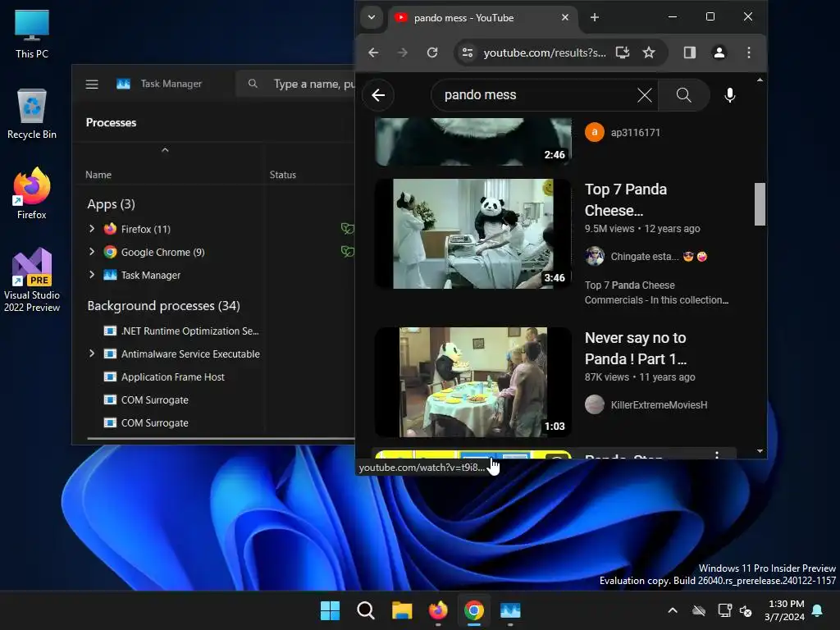Select the .NET Runtime Optimization process
This screenshot has width=840, height=630.
click(189, 331)
